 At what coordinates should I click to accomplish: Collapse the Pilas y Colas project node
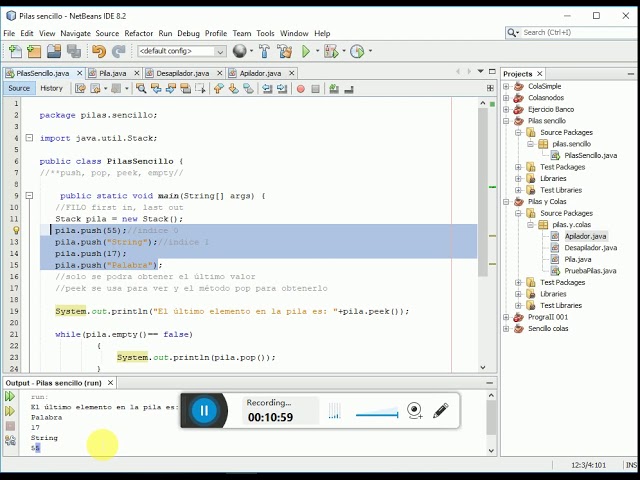point(506,202)
